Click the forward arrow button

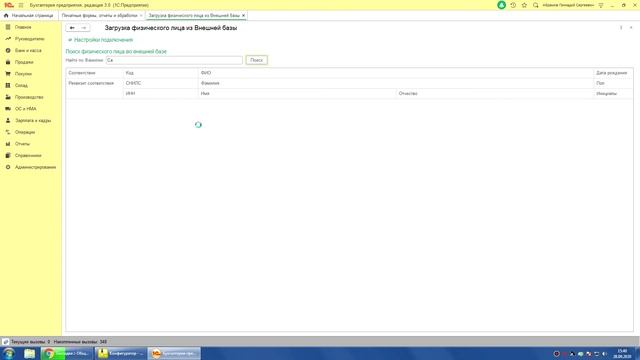[84, 28]
